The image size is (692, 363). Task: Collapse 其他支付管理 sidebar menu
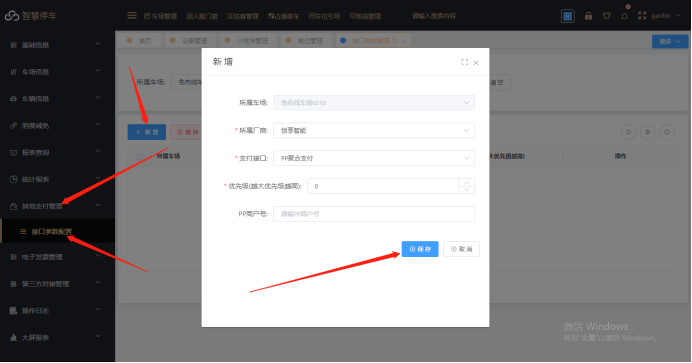pyautogui.click(x=56, y=206)
